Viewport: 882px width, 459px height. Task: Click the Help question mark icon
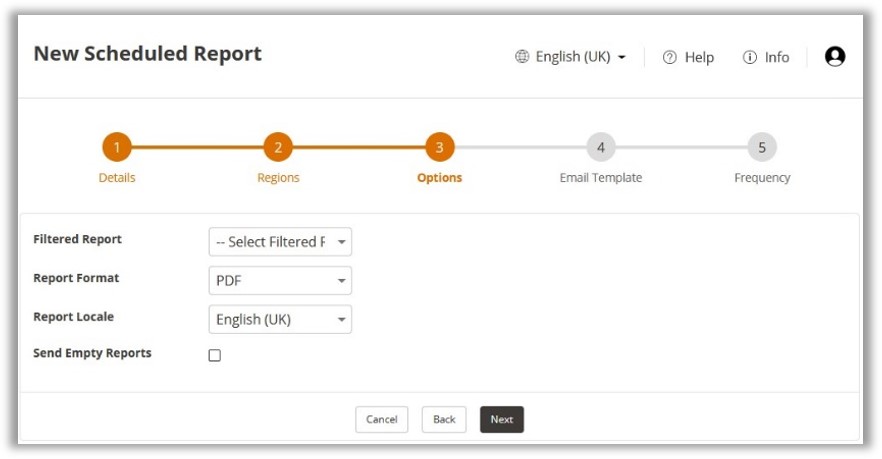click(670, 57)
